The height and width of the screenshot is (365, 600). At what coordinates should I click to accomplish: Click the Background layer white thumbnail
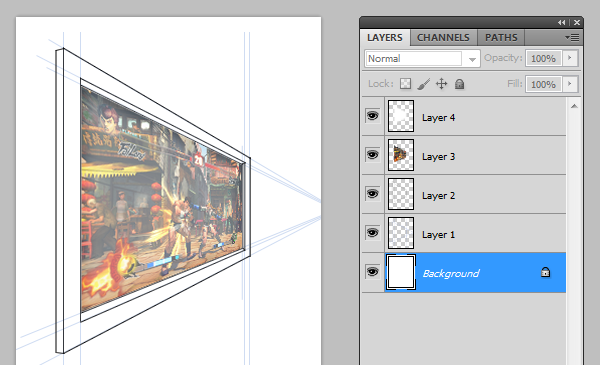point(401,272)
